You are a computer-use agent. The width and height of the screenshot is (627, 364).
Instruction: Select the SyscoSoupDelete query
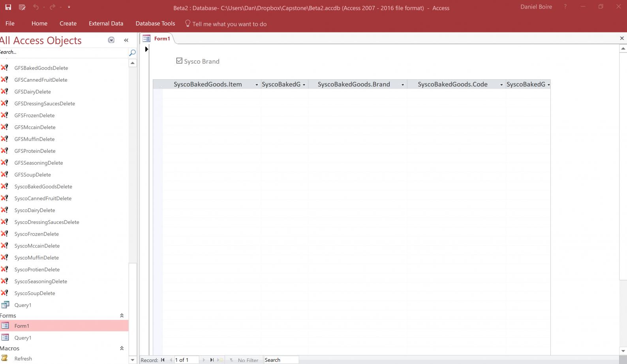tap(35, 293)
